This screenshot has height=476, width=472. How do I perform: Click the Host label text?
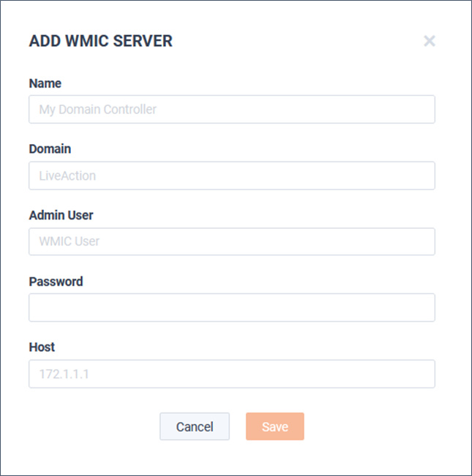coord(42,347)
